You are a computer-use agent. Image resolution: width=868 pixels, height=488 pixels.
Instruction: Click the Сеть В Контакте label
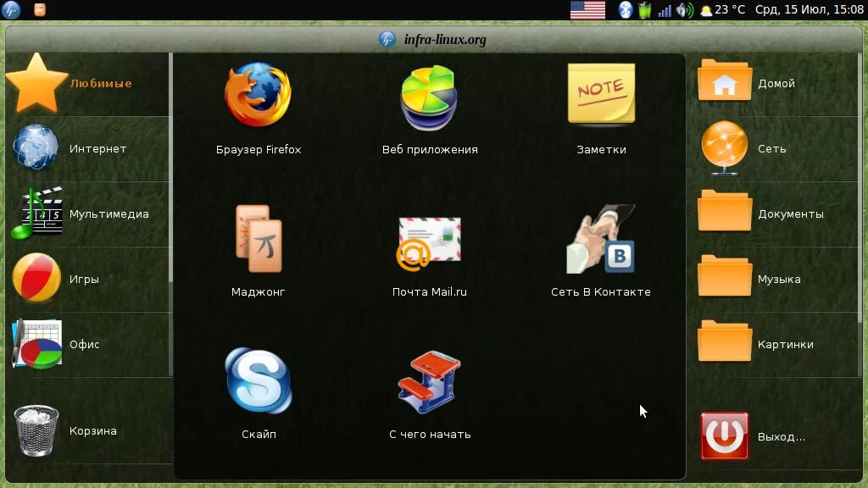601,291
